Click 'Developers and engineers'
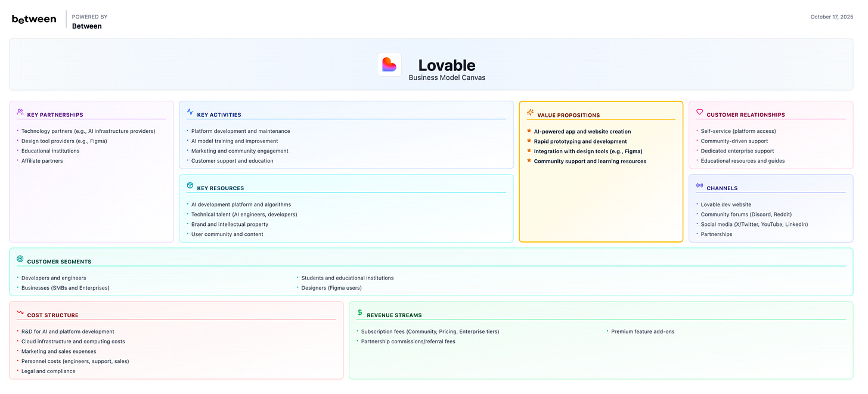 tap(54, 278)
